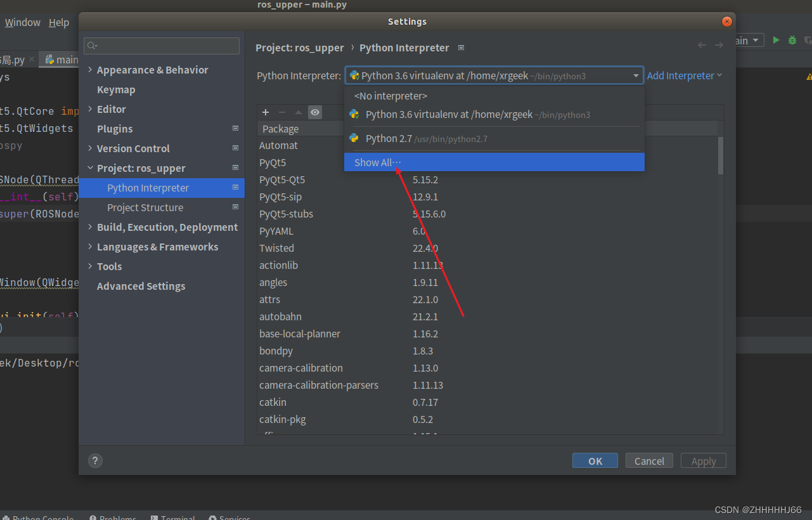This screenshot has height=520, width=812.
Task: Choose Show All… in interpreter list
Action: click(494, 162)
